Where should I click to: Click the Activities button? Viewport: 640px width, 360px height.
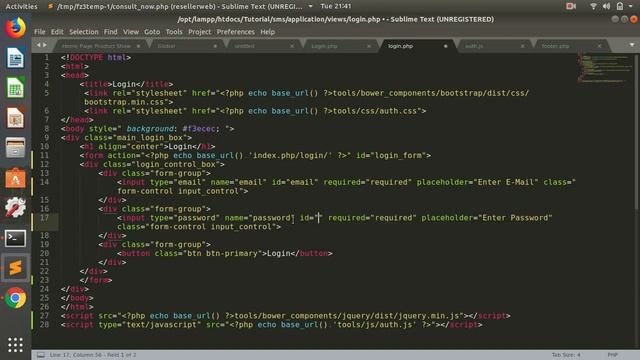click(21, 6)
